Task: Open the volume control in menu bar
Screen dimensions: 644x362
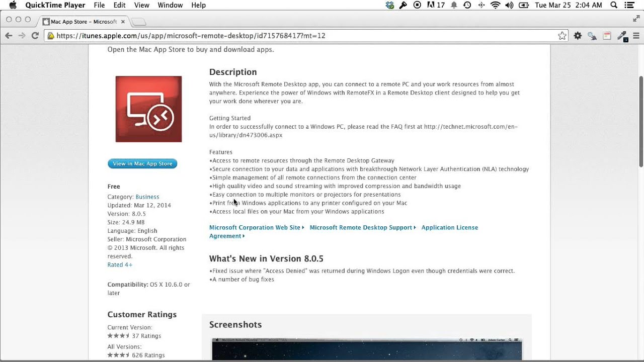Action: pyautogui.click(x=509, y=5)
